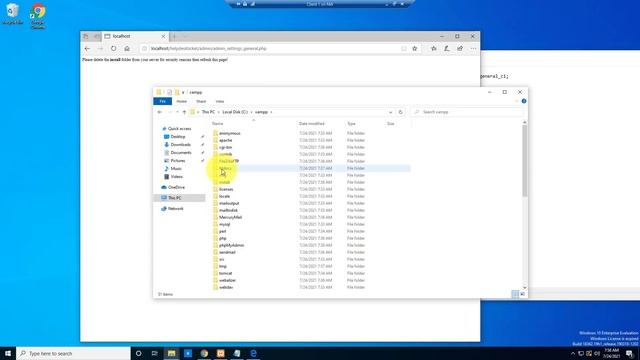Viewport: 640px width, 360px height.
Task: Select the MercuryMail folder
Action: pyautogui.click(x=230, y=218)
